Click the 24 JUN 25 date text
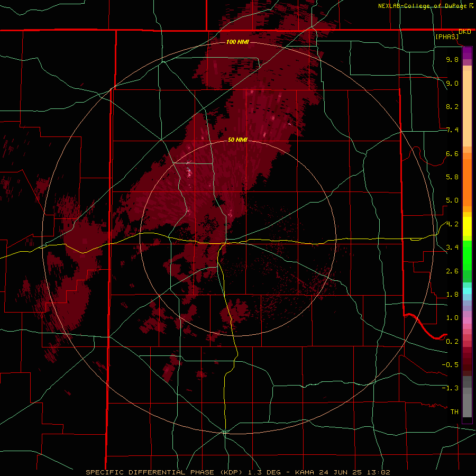The width and height of the screenshot is (476, 476). tap(340, 472)
